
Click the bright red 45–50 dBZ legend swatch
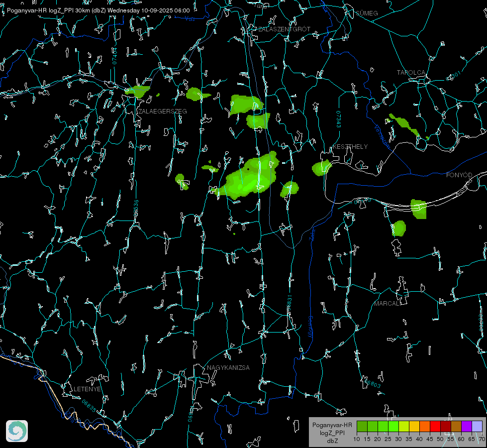pos(435,427)
